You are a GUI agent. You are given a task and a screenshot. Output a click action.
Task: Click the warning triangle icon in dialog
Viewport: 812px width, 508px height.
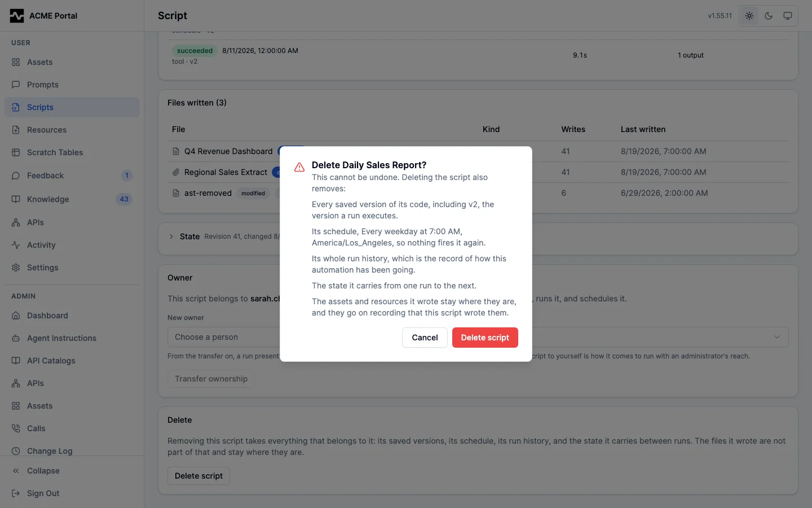pos(299,167)
